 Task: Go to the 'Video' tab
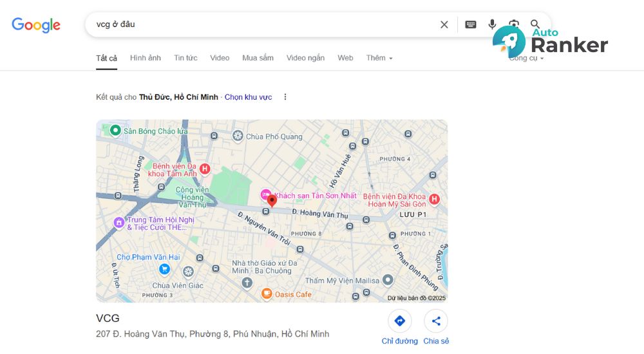coord(220,58)
